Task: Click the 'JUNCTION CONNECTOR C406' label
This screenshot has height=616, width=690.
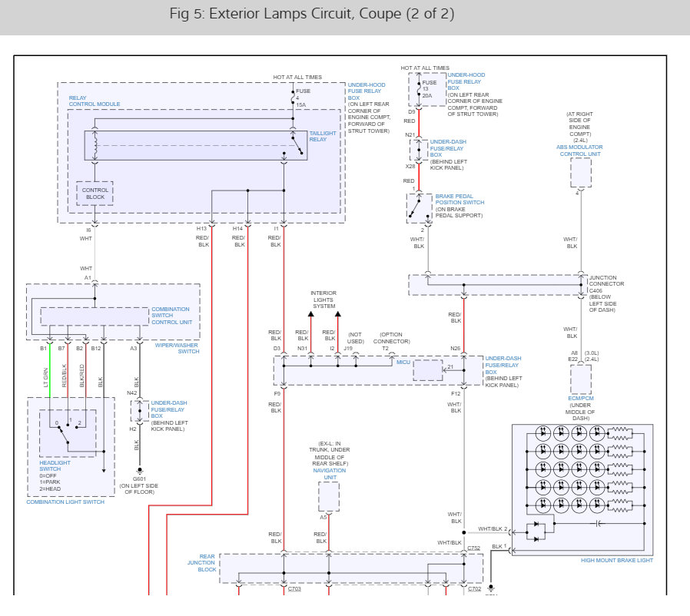Action: point(606,283)
